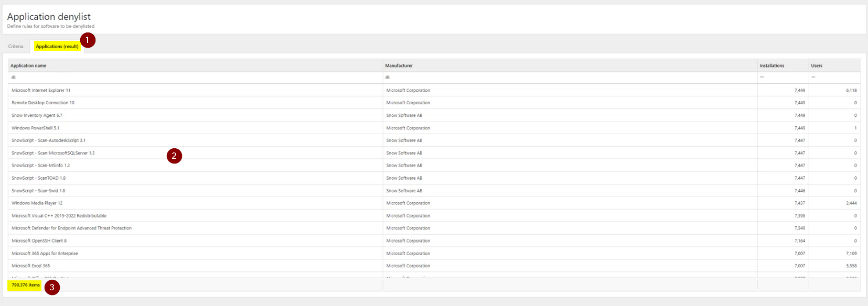Open filter operator icon under Manufacturer

(x=388, y=77)
